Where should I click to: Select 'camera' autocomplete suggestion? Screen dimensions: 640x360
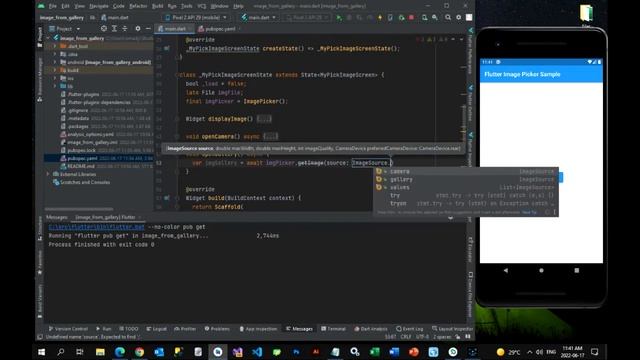[x=465, y=171]
